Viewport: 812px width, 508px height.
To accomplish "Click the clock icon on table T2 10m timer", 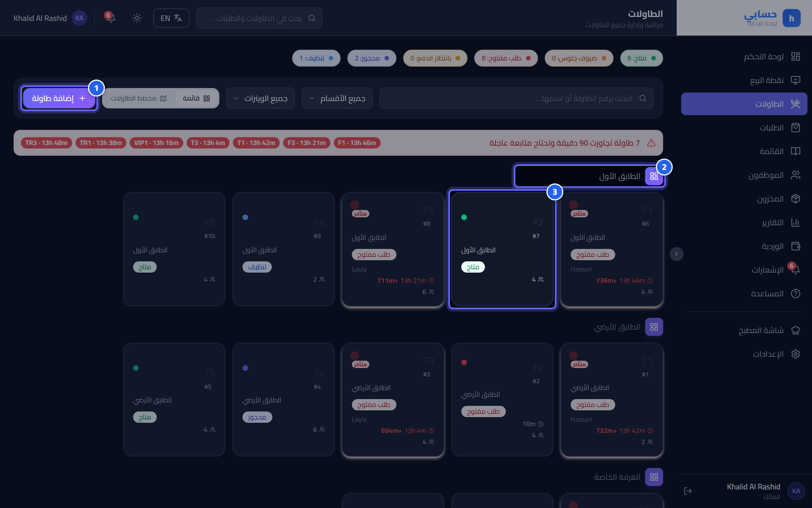I will click(x=540, y=424).
